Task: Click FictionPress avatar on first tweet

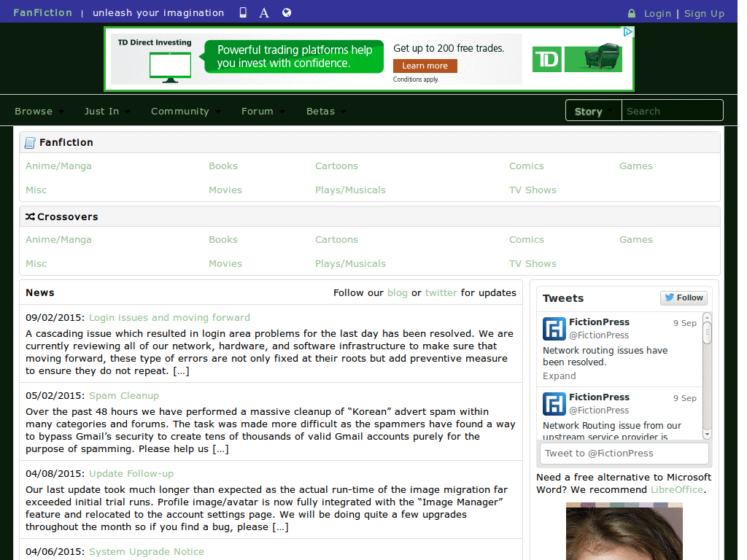Action: pos(554,329)
